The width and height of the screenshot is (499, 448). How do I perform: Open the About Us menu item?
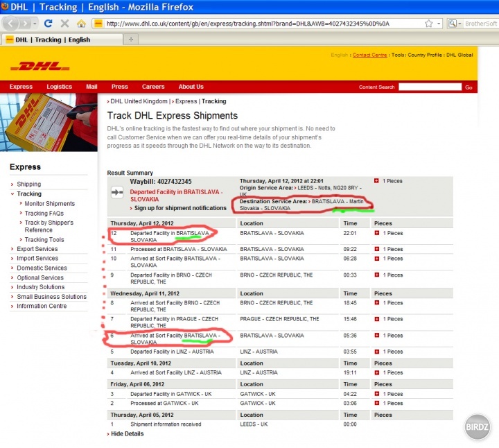[191, 87]
